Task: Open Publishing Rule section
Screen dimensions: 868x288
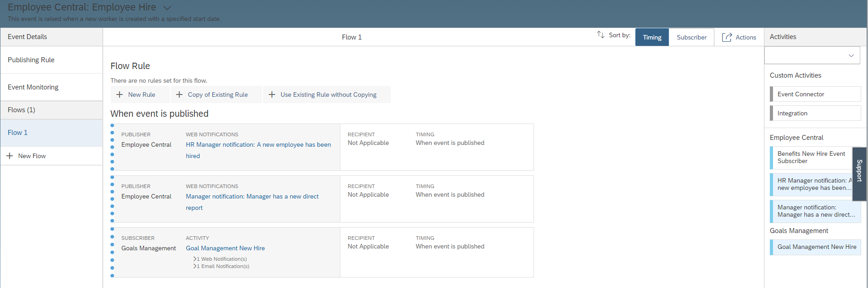Action: tap(51, 60)
